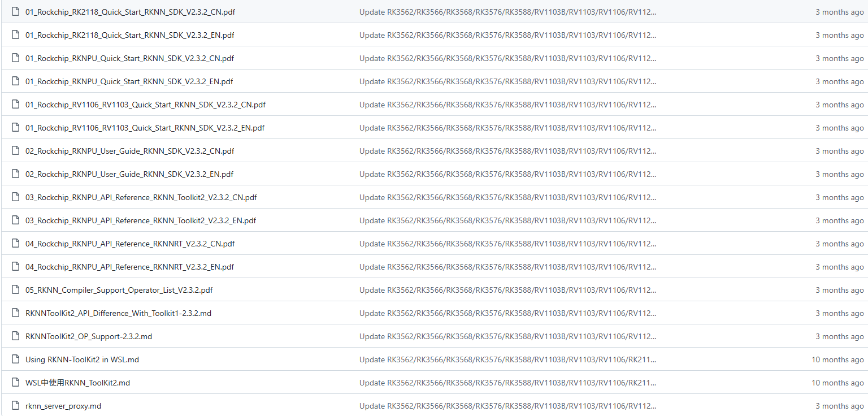Open 03_Rockchip_RKNPU_API_Reference_RKNN_Toolkit2_V2.3.2_CN.pdf
The width and height of the screenshot is (868, 416).
tap(141, 197)
